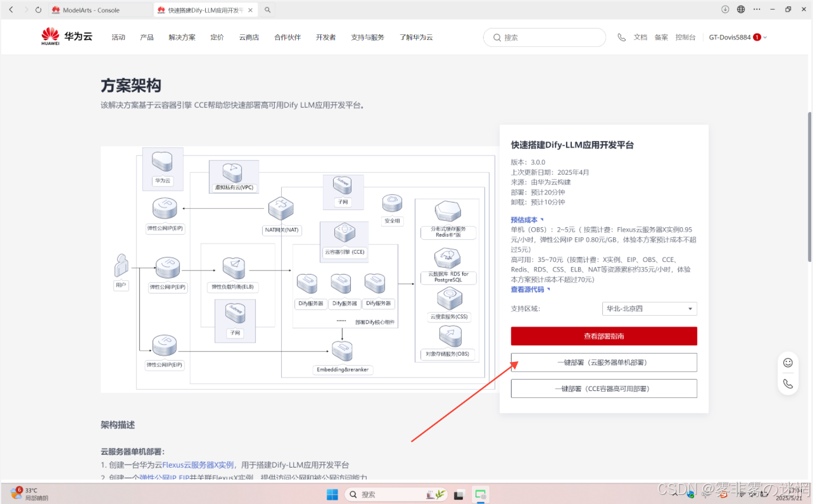The height and width of the screenshot is (504, 813).
Task: Open the 开发者 menu
Action: (326, 37)
